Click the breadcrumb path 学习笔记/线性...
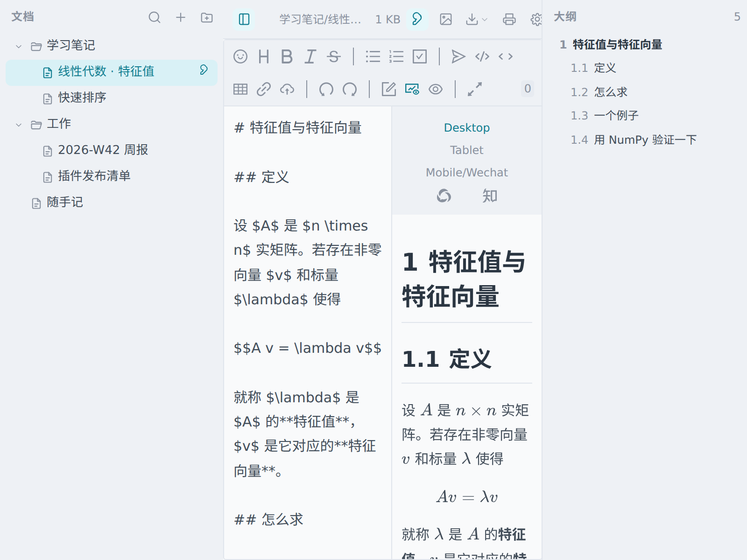Screen dimensions: 747x560 [320, 20]
